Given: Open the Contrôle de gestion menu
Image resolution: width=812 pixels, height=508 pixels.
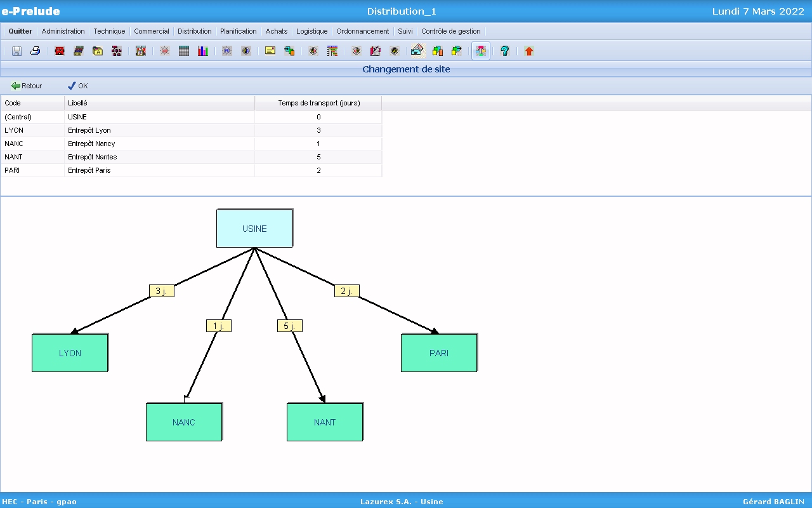Looking at the screenshot, I should (451, 31).
